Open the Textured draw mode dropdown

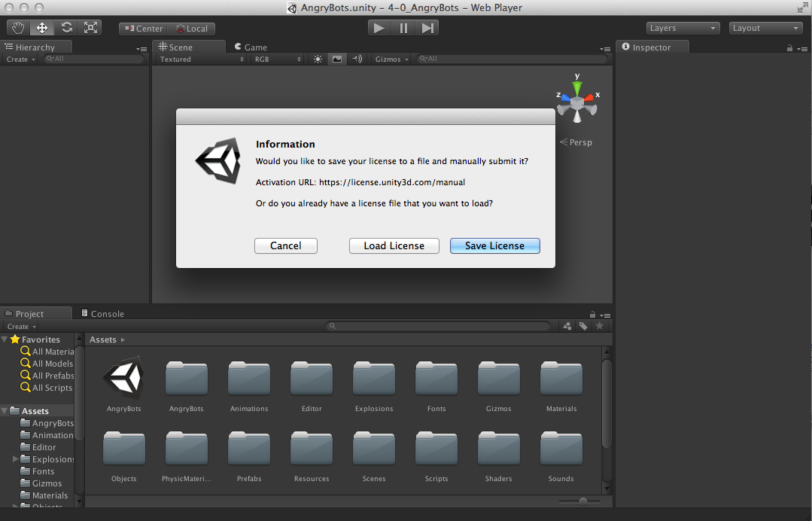tap(202, 59)
